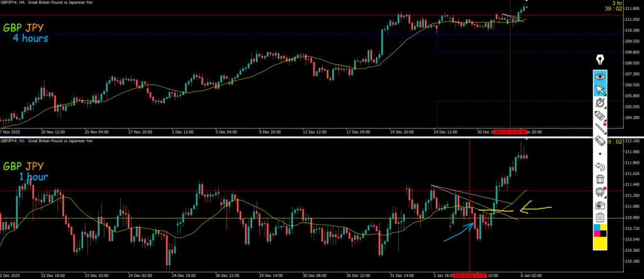Open the whiteboard screen options
The height and width of the screenshot is (279, 644).
tap(600, 192)
